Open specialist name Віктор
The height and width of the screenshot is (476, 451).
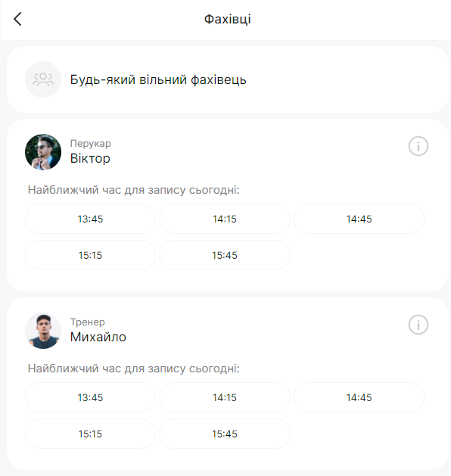[90, 158]
